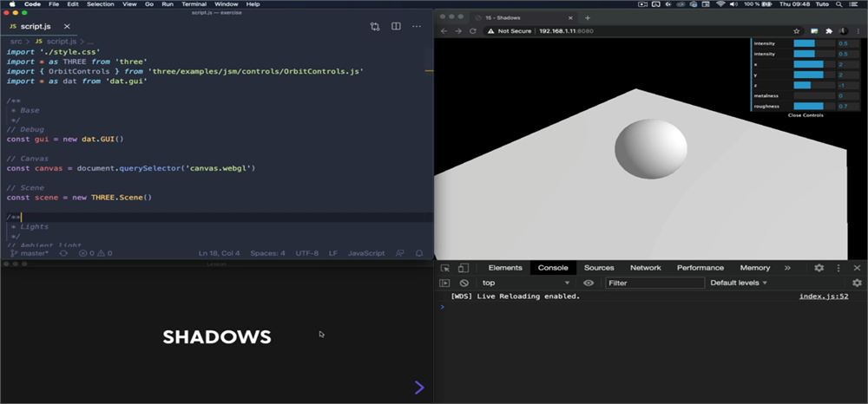Toggle the console live expression eye icon
Image resolution: width=868 pixels, height=404 pixels.
589,283
